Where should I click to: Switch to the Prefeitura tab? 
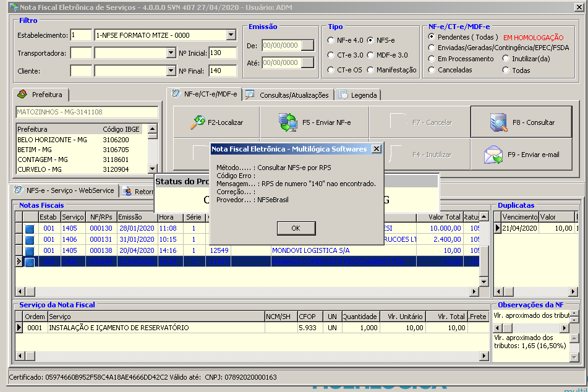(41, 95)
